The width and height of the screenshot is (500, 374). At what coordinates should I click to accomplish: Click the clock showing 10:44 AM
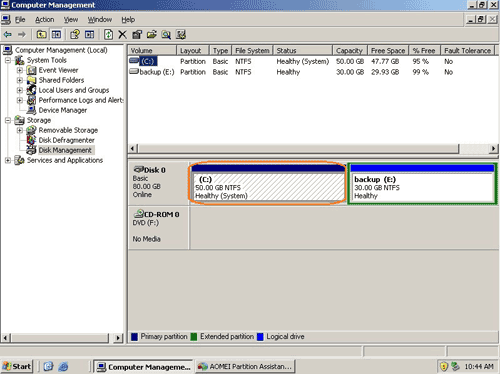pos(479,367)
